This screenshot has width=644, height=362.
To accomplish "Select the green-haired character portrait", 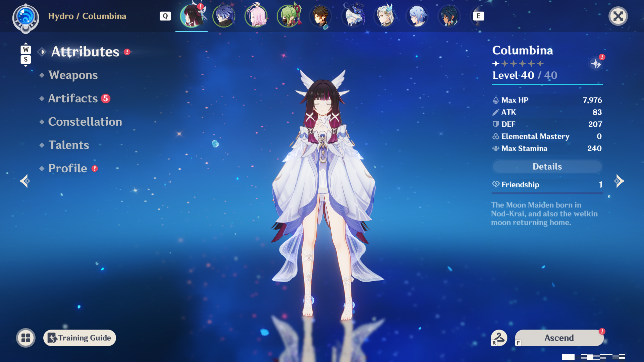I will coord(288,16).
